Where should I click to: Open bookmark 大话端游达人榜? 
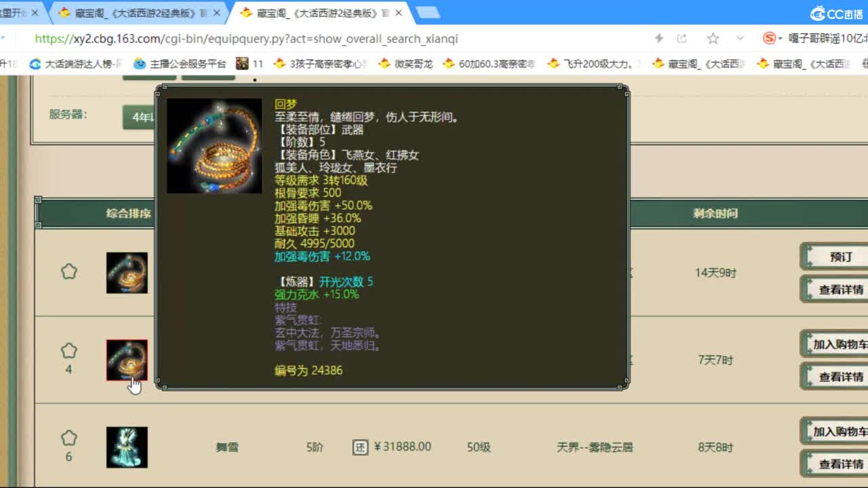tap(76, 64)
